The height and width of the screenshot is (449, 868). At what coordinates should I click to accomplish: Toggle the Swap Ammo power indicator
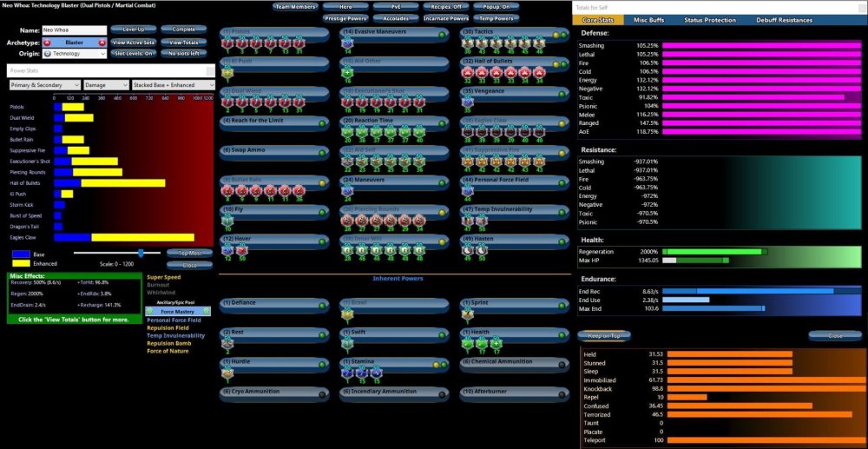[322, 152]
